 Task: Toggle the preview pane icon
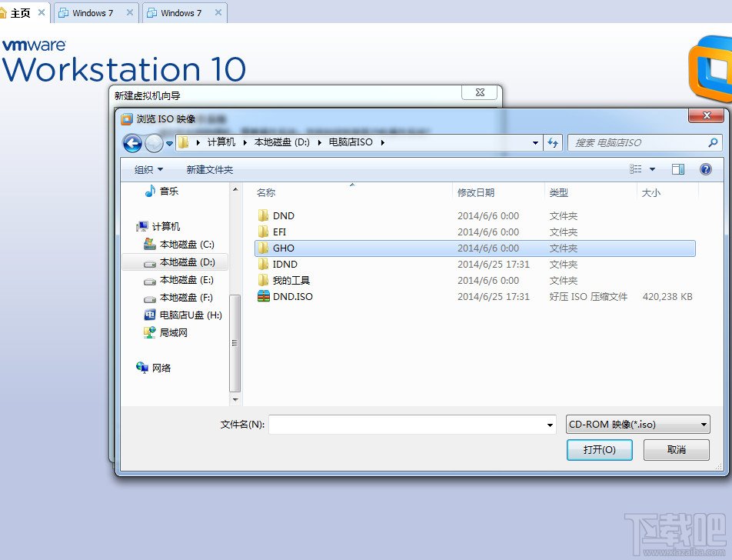(x=678, y=169)
